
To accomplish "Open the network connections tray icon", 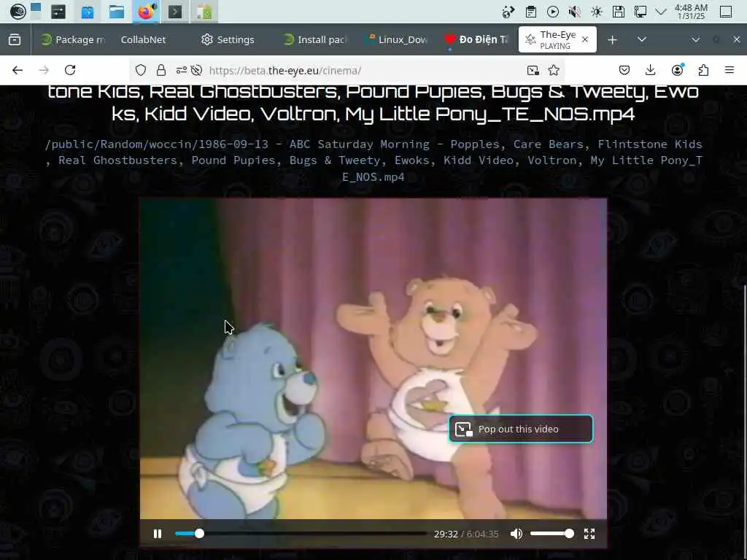I will click(x=640, y=12).
